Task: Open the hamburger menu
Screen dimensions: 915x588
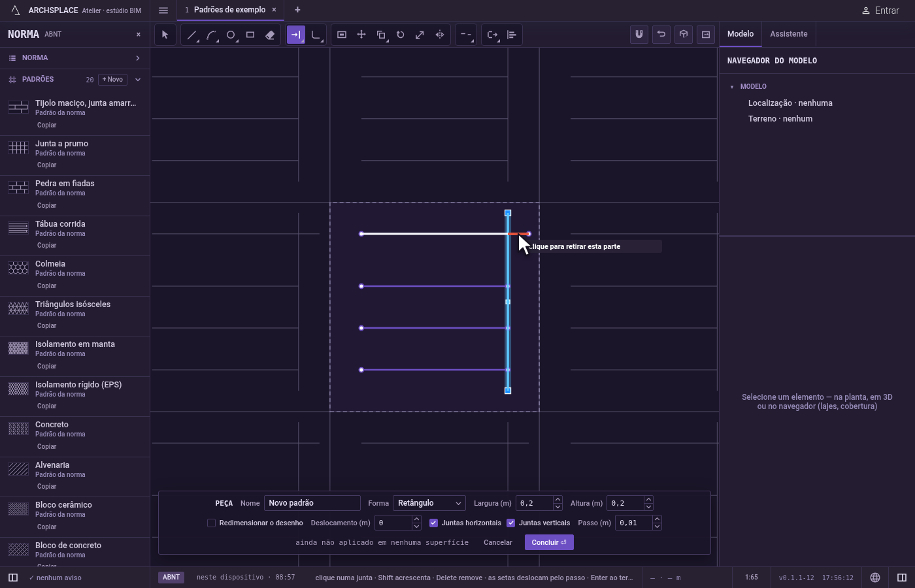Action: (163, 10)
